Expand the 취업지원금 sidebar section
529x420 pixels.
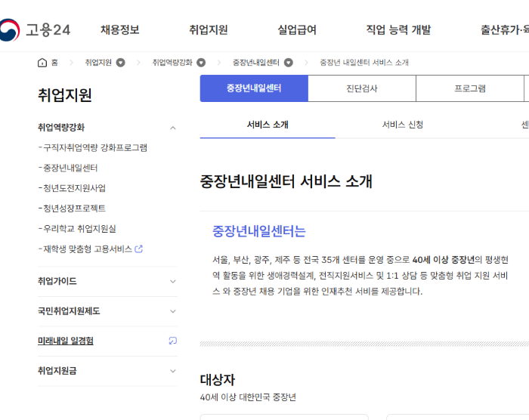pos(173,371)
